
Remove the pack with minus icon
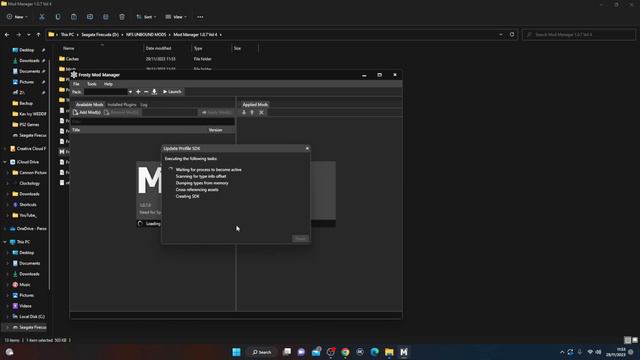tap(146, 92)
